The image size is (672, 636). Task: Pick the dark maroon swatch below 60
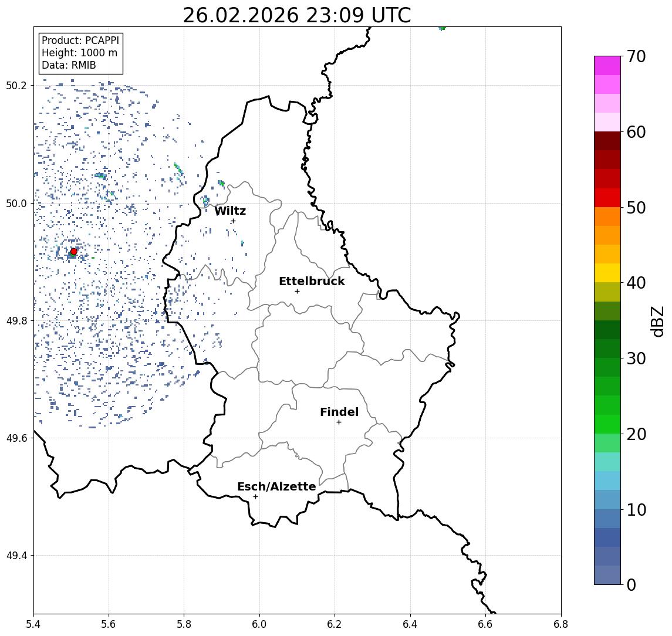[x=607, y=141]
